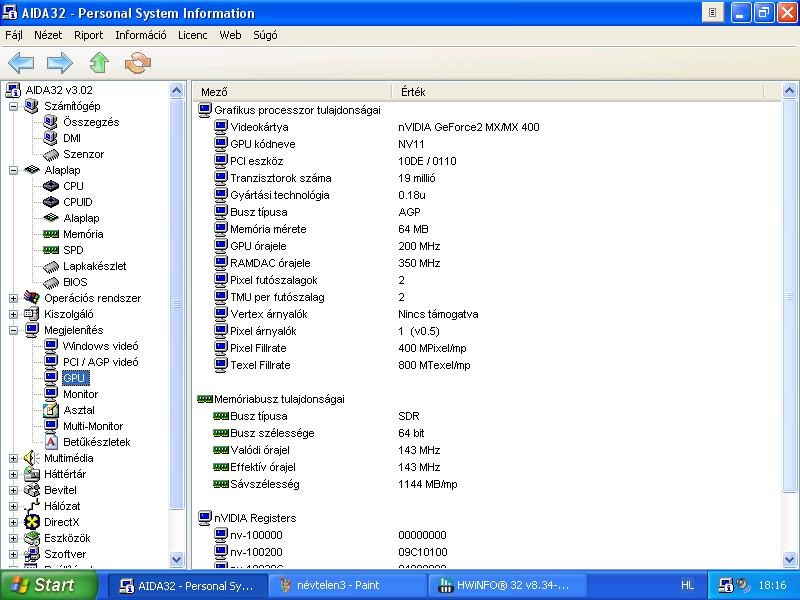Open the Nézet menu
800x600 pixels.
click(48, 35)
